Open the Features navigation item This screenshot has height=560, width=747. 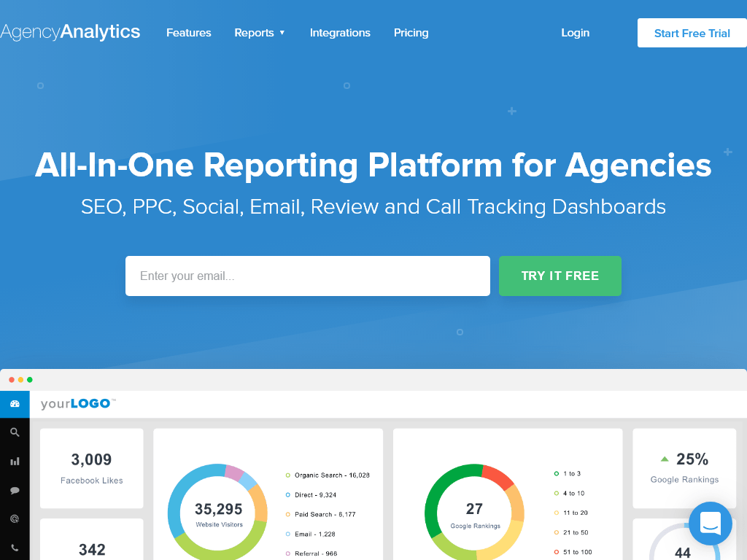click(188, 33)
